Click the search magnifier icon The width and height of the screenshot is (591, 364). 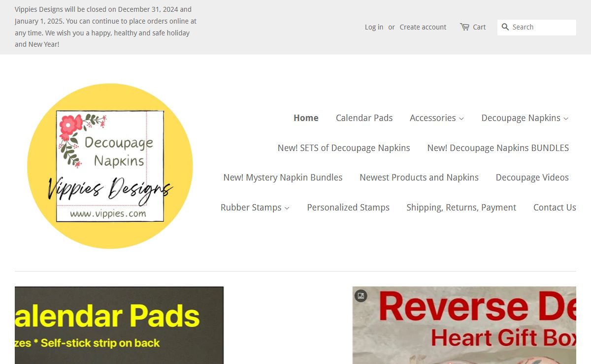505,27
